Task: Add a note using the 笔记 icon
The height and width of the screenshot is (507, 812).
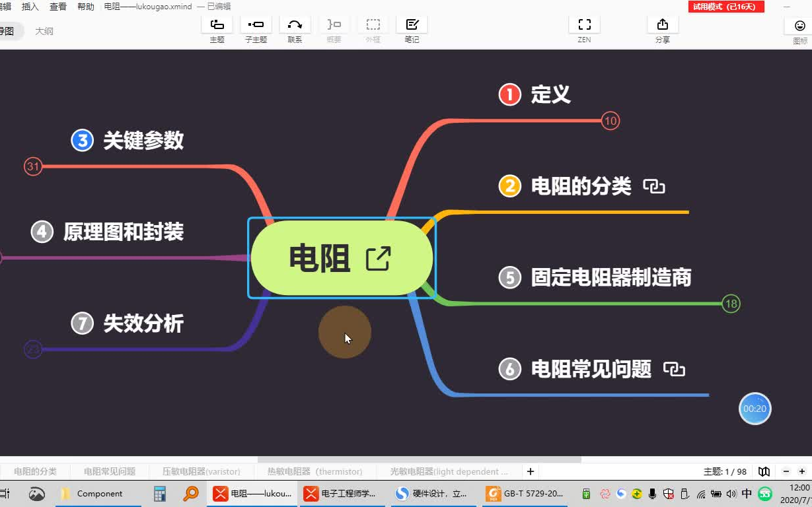Action: point(411,25)
